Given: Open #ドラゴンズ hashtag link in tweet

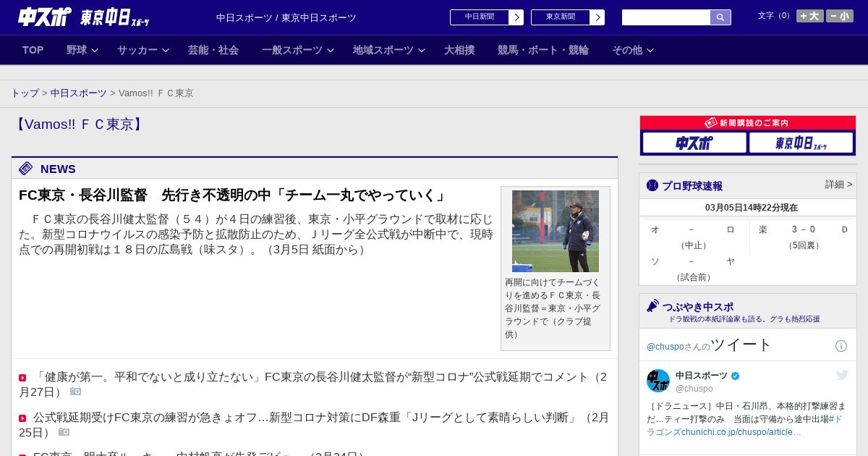Looking at the screenshot, I should pos(745,426).
